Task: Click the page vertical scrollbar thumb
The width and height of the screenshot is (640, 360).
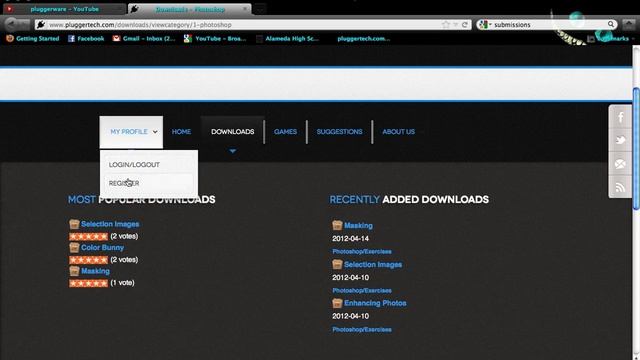Action: coord(636,149)
